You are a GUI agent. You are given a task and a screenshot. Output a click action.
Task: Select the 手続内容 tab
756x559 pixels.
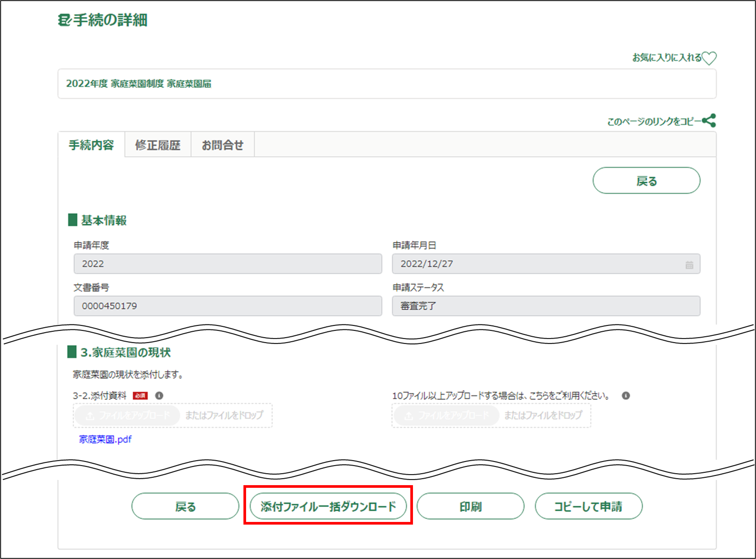(91, 145)
